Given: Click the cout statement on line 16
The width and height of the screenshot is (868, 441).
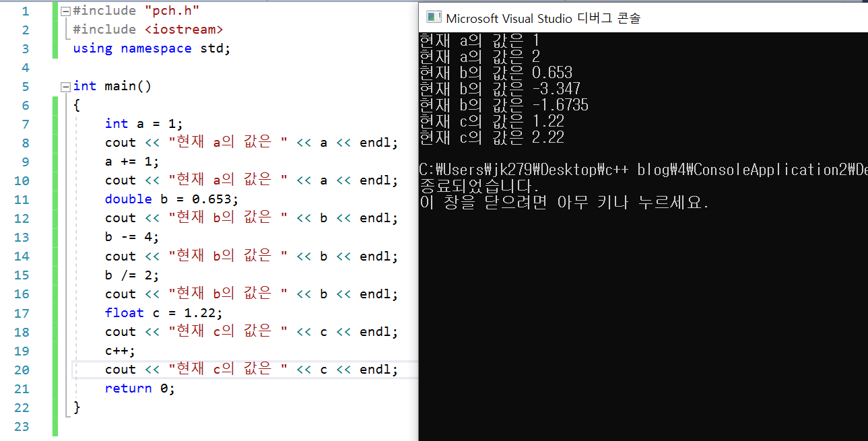Looking at the screenshot, I should point(252,294).
